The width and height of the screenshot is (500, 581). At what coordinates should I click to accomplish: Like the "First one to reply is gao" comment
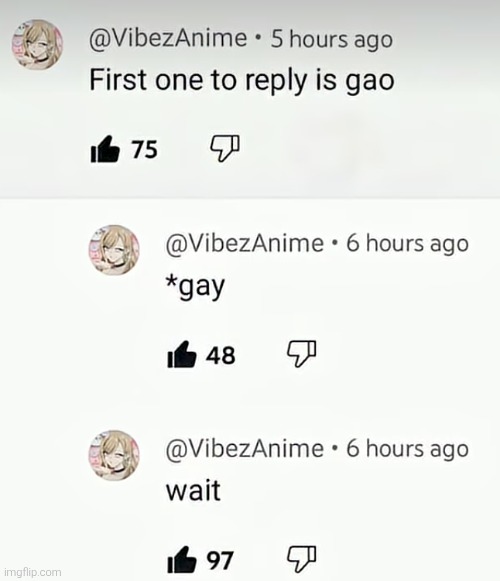105,149
